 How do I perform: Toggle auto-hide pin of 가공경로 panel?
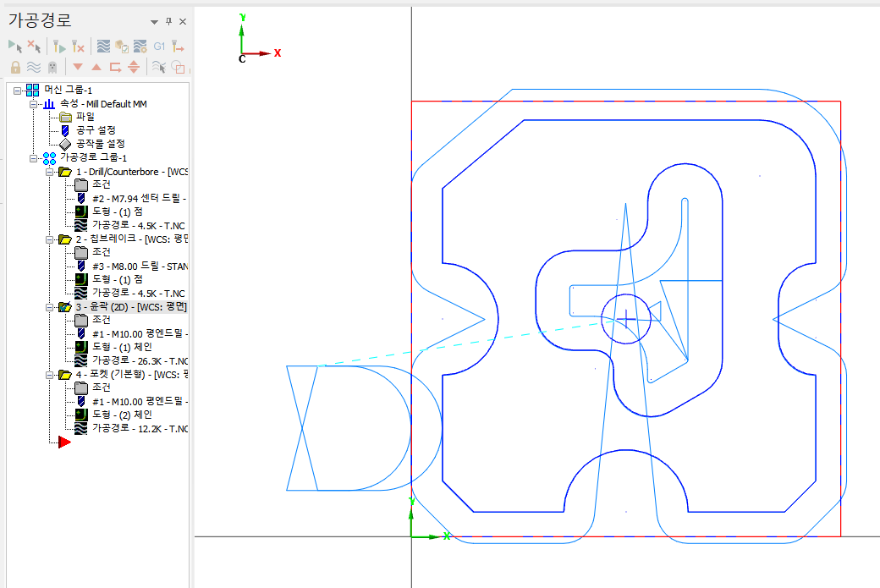(169, 21)
